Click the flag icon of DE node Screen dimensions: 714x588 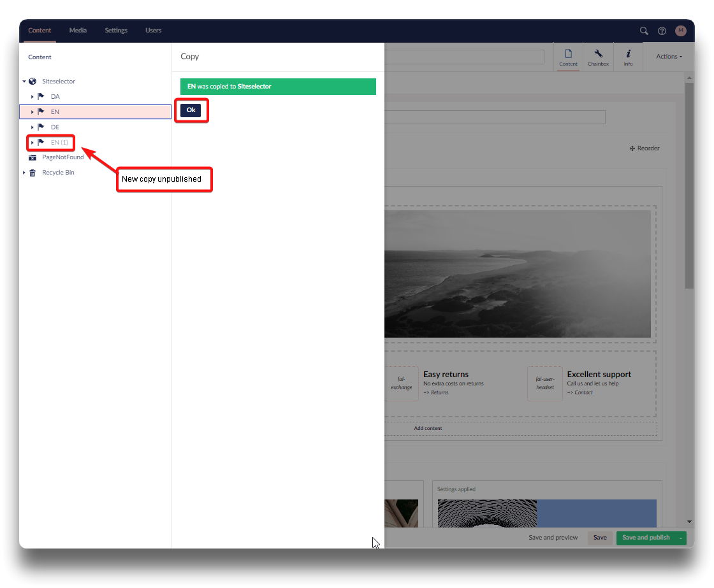pos(41,127)
